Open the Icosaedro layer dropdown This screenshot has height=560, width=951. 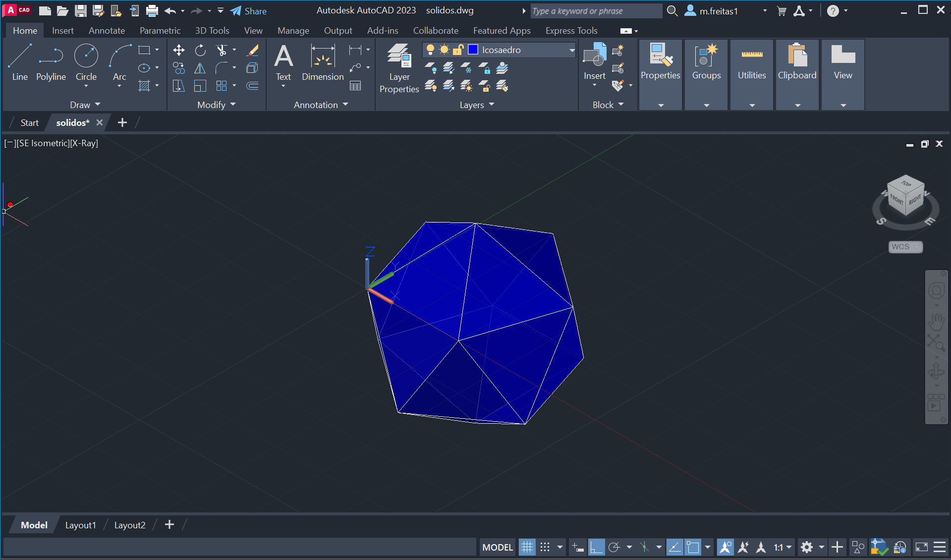pos(572,50)
